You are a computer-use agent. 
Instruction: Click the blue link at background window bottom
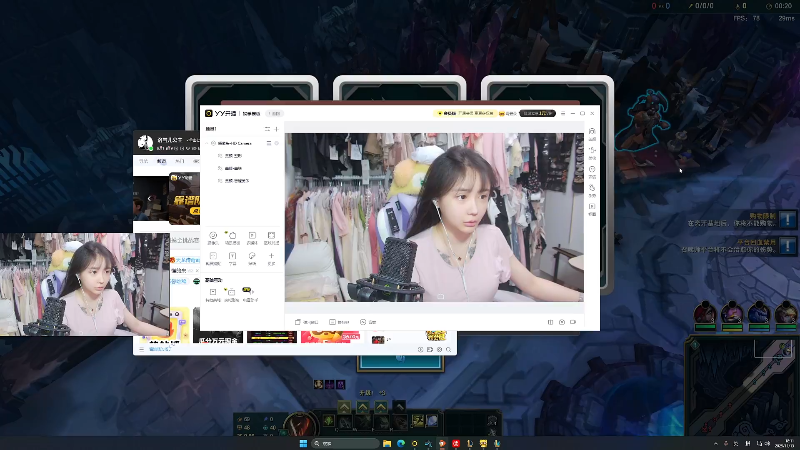[x=159, y=349]
